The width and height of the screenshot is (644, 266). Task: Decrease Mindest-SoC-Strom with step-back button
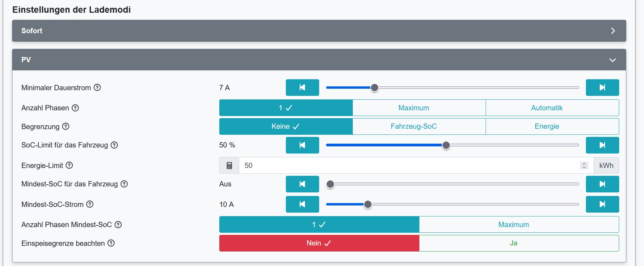(x=302, y=204)
